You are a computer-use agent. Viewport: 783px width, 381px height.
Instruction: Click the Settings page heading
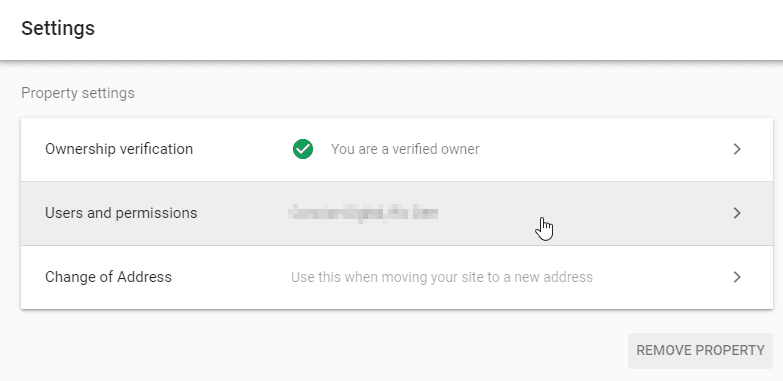click(x=58, y=28)
